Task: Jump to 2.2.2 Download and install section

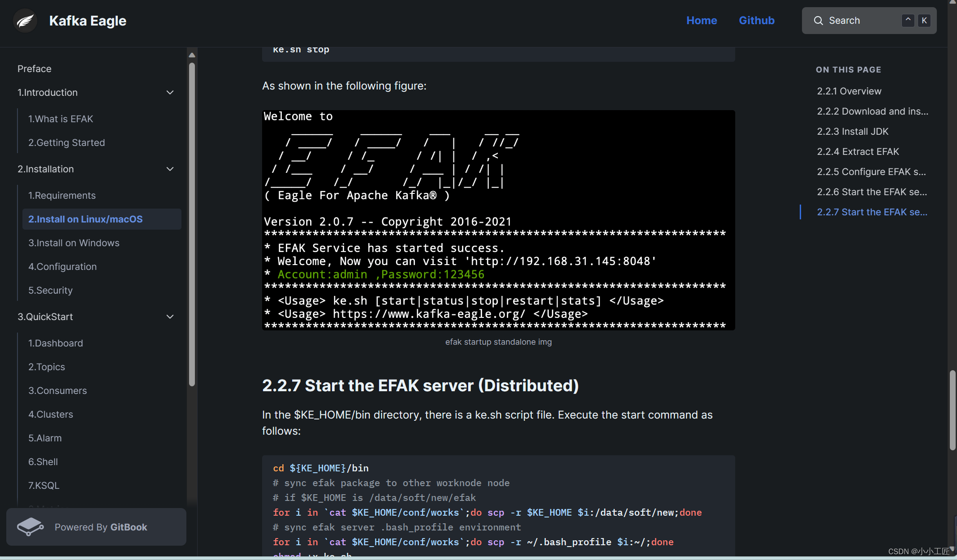Action: click(872, 111)
